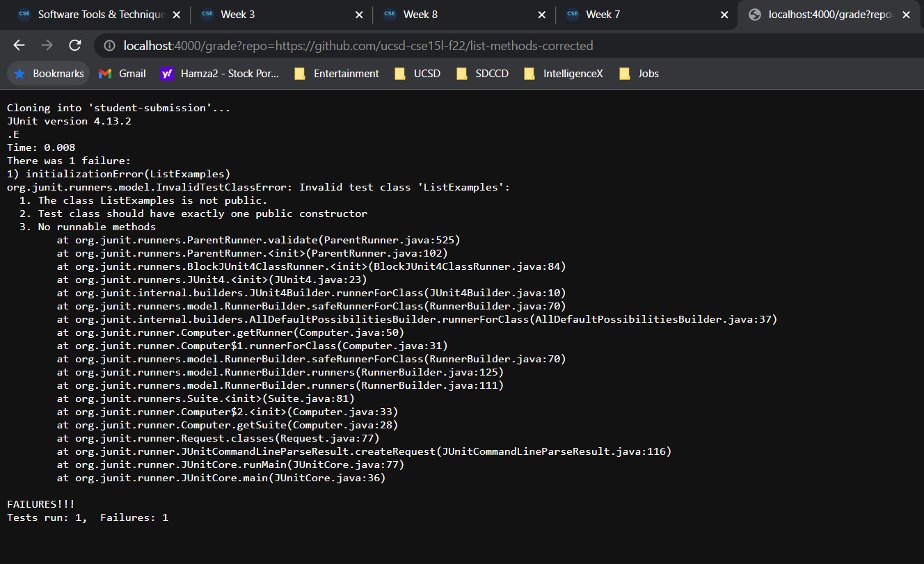Click the Suite.<init>(Suite.java:81) line

tap(206, 398)
